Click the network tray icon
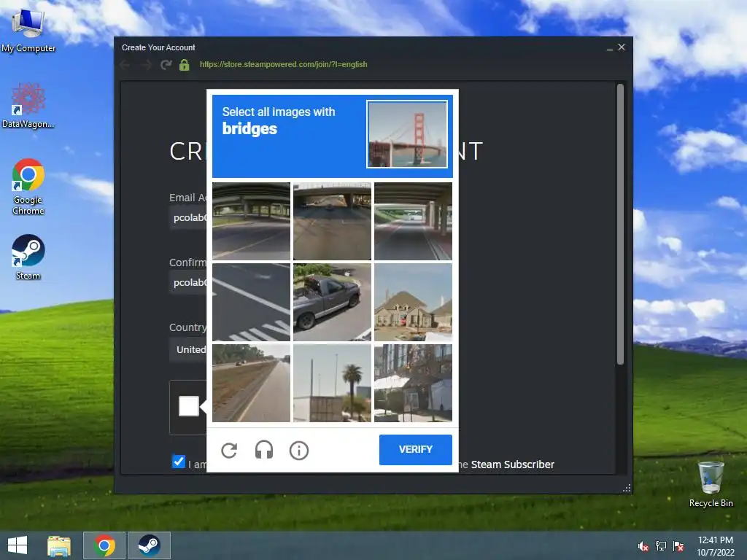The width and height of the screenshot is (747, 560). (661, 546)
